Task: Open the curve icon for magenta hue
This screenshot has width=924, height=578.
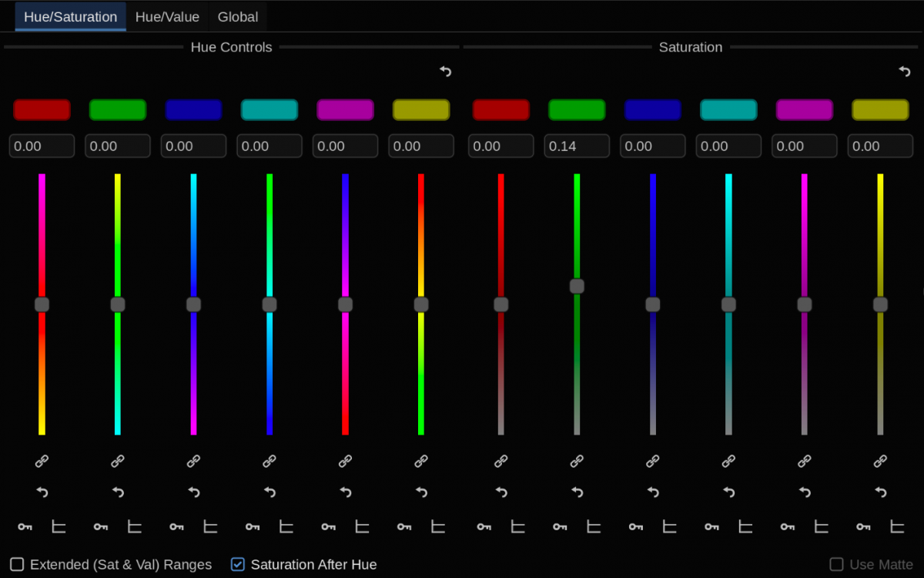Action: pyautogui.click(x=362, y=527)
